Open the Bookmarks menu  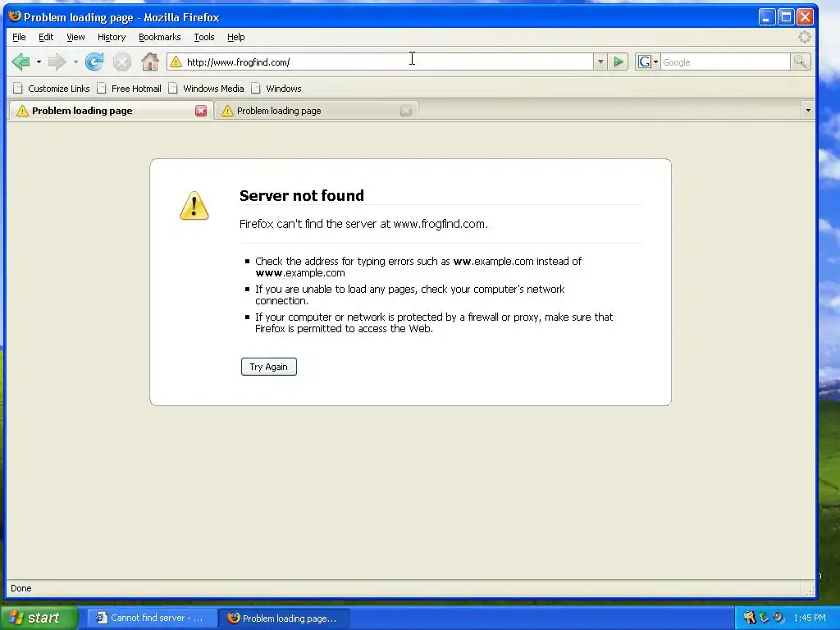[x=160, y=37]
